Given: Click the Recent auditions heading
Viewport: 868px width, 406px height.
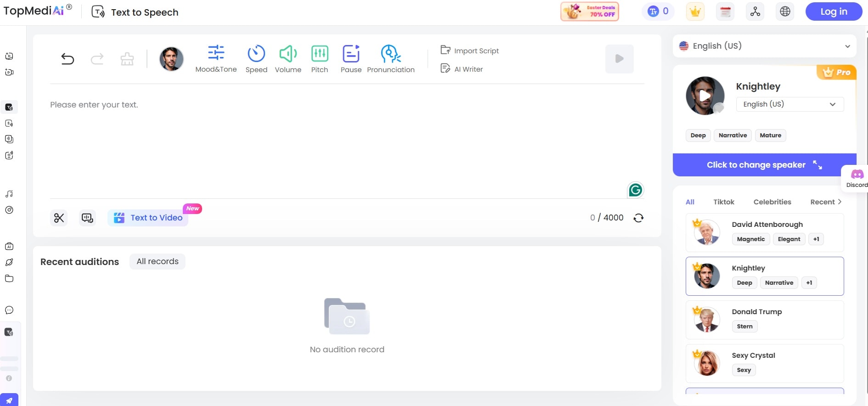Looking at the screenshot, I should pyautogui.click(x=79, y=262).
